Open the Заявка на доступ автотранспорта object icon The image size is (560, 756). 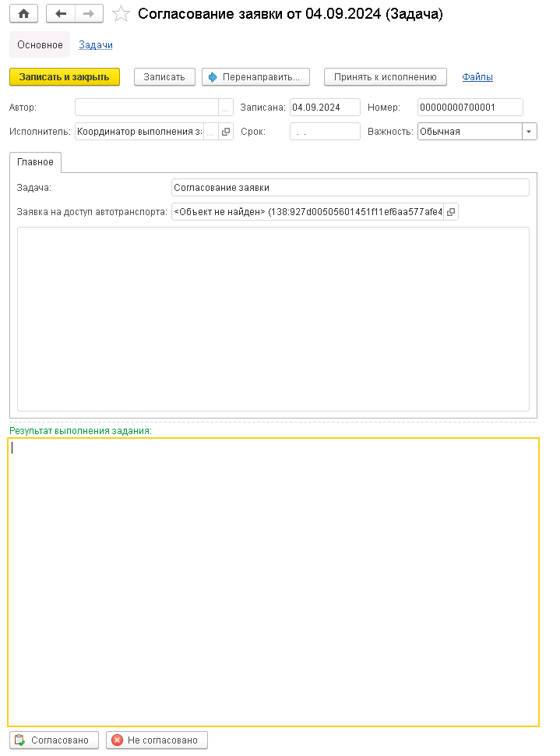click(451, 212)
